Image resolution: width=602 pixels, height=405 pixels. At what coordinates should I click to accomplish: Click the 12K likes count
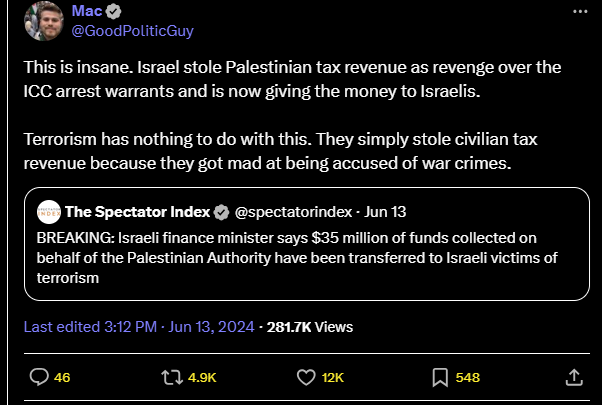(x=334, y=377)
